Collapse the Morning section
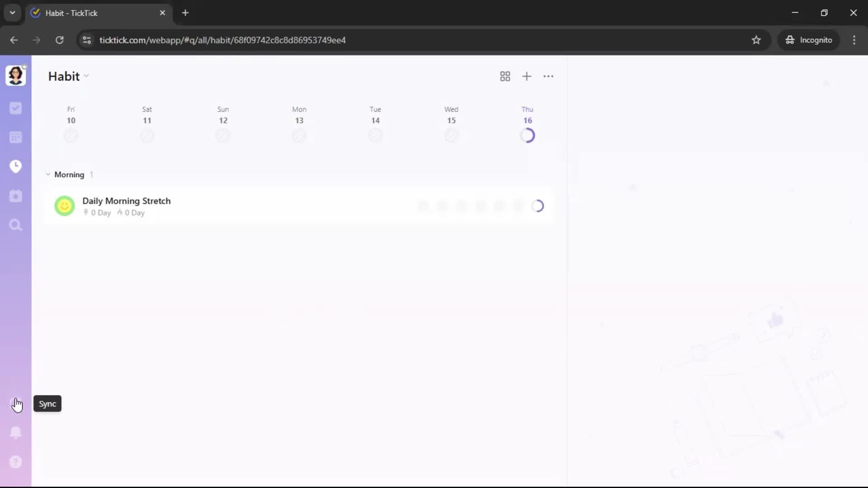 (x=48, y=174)
